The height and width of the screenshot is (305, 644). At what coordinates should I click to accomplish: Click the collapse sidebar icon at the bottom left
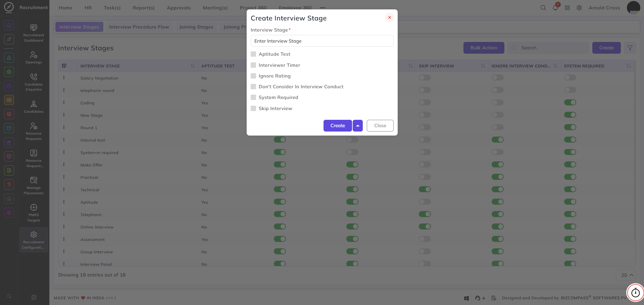pyautogui.click(x=34, y=297)
